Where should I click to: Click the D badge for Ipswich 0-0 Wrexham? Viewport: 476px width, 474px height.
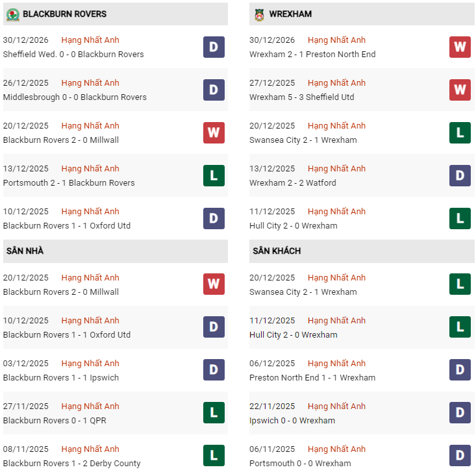[460, 413]
